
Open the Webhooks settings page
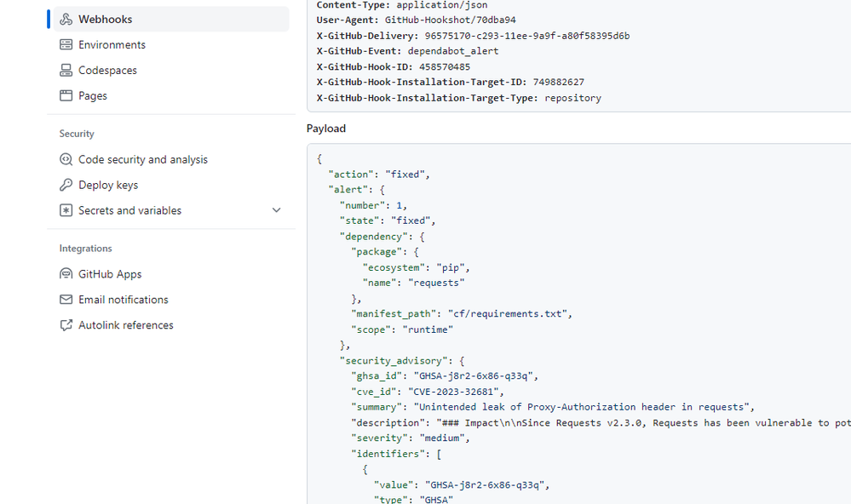point(171,19)
